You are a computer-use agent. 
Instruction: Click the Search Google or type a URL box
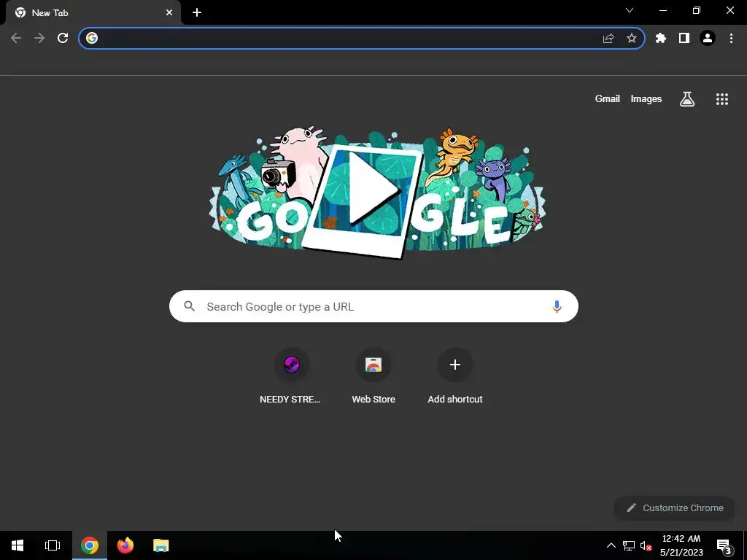[x=373, y=306]
